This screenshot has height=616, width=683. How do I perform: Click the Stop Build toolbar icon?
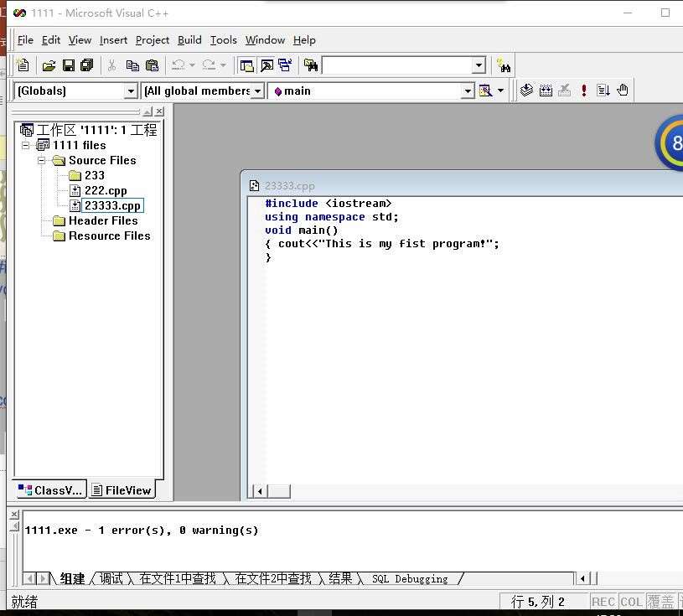pyautogui.click(x=565, y=91)
